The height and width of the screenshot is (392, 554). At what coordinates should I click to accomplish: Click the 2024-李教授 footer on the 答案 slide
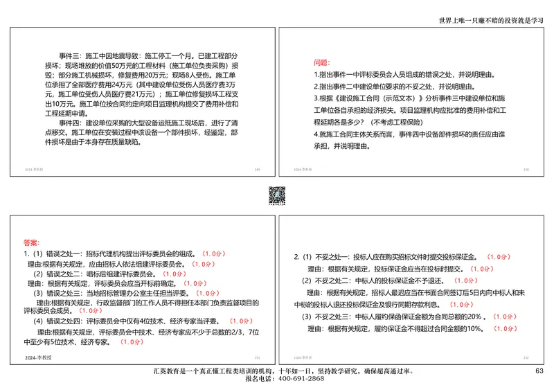tap(38, 357)
